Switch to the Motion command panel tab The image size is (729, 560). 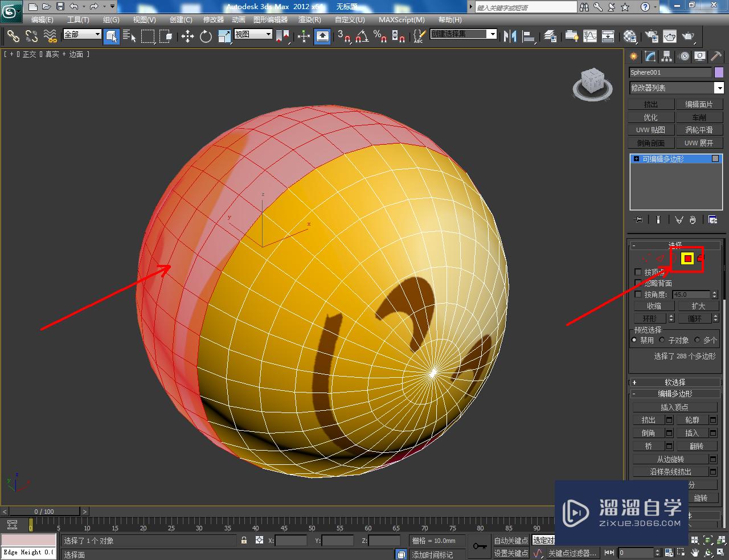[x=683, y=56]
